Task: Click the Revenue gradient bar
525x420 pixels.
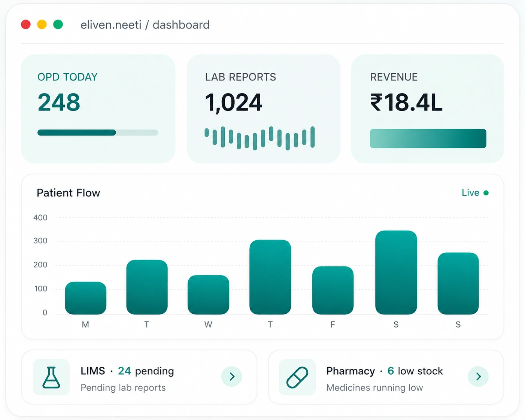Action: click(x=428, y=139)
